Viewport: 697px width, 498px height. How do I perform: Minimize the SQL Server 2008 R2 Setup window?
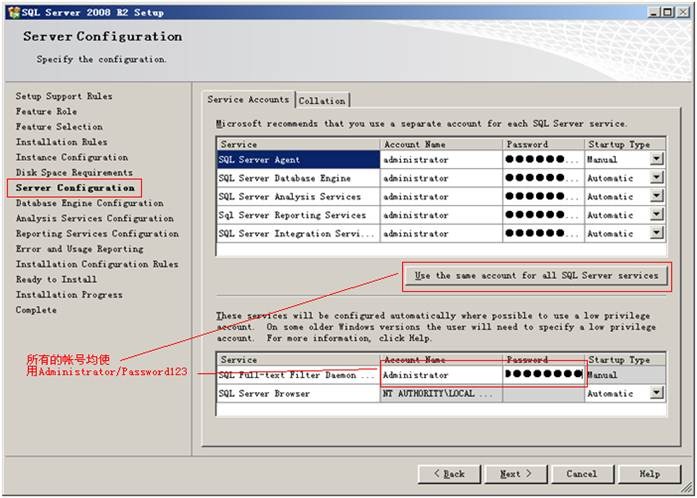653,12
